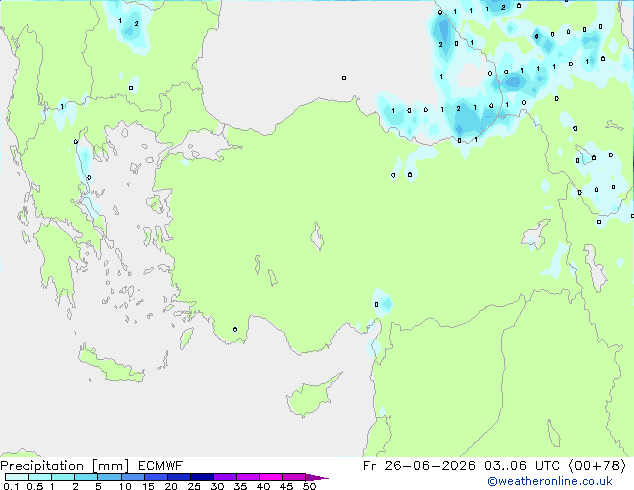Click the date '26-06-2026' in the caption
Screen dimensions: 634x490
[x=430, y=466]
